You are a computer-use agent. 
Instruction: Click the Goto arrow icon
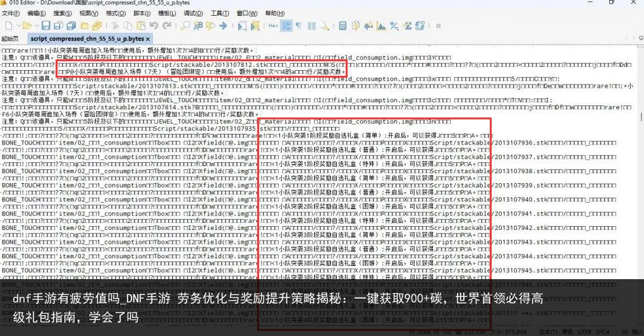(223, 26)
